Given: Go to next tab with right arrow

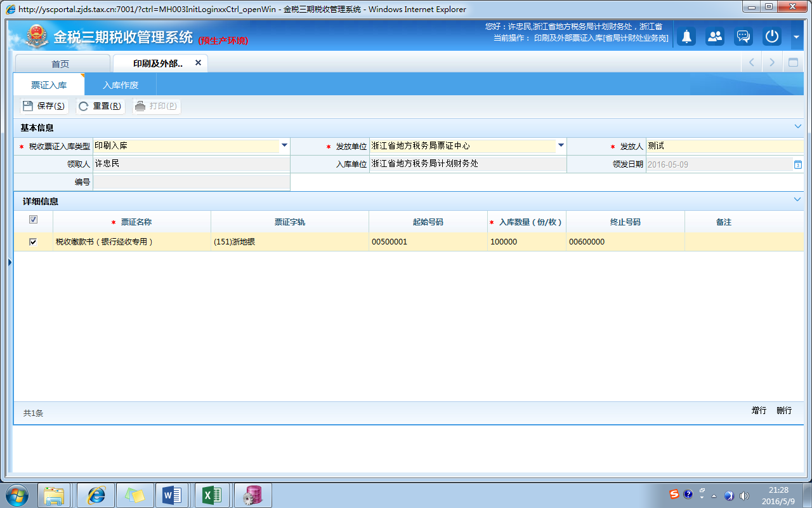Looking at the screenshot, I should point(772,62).
